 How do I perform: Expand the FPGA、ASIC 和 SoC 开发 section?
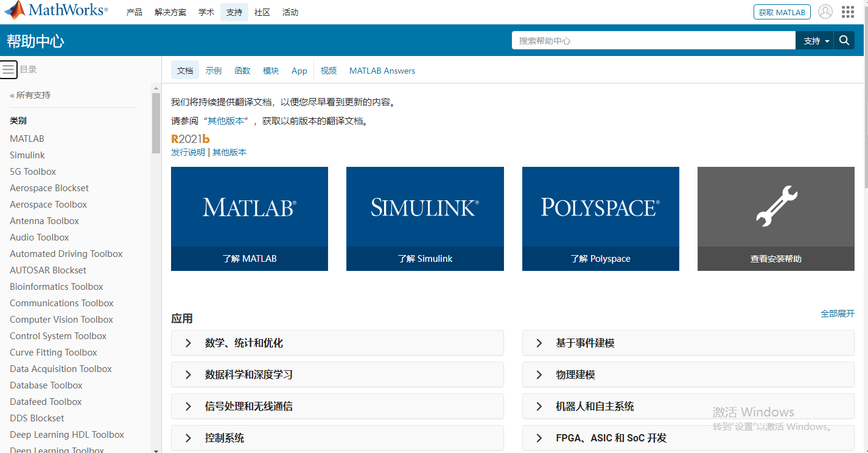pyautogui.click(x=688, y=438)
